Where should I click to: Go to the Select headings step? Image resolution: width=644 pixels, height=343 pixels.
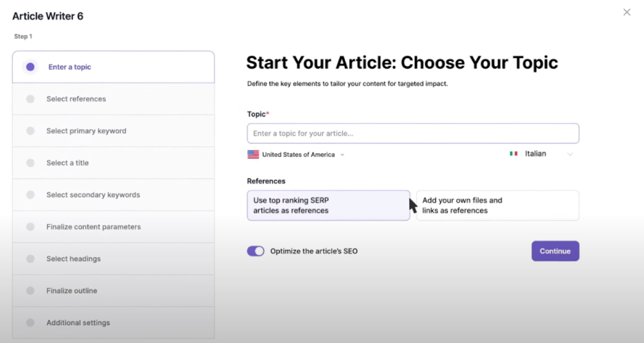(113, 259)
